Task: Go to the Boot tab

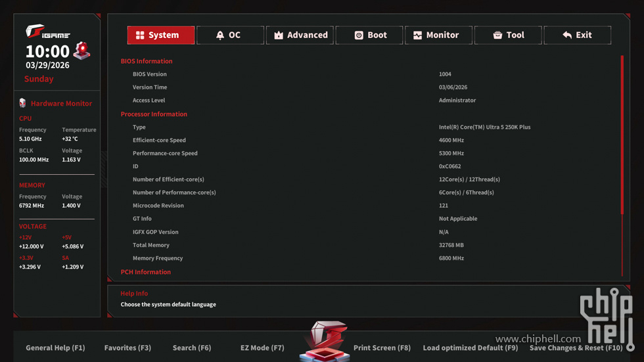Action: tap(369, 35)
